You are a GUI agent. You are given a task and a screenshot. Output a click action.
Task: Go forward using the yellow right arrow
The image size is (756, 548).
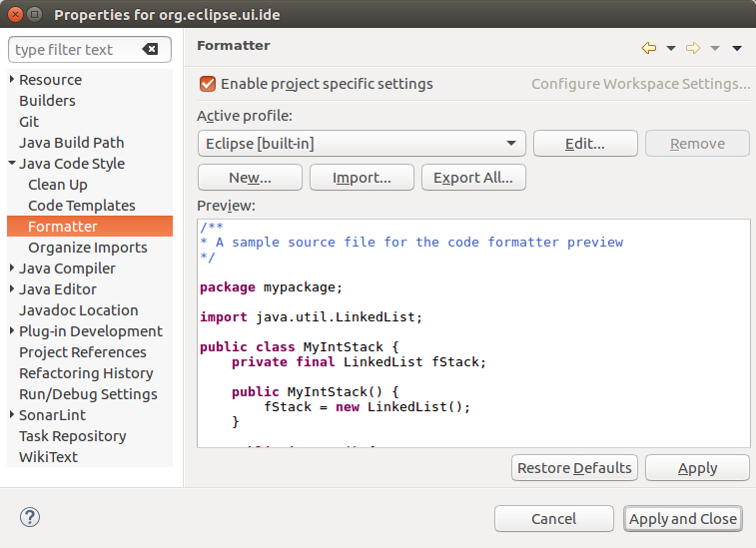point(693,48)
